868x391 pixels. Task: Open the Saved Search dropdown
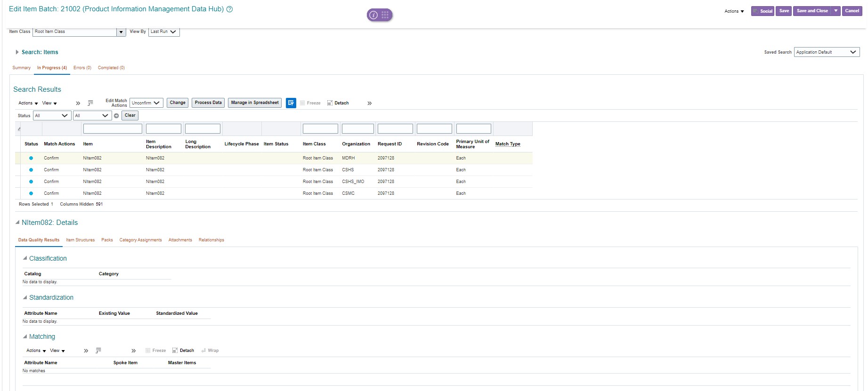click(827, 52)
